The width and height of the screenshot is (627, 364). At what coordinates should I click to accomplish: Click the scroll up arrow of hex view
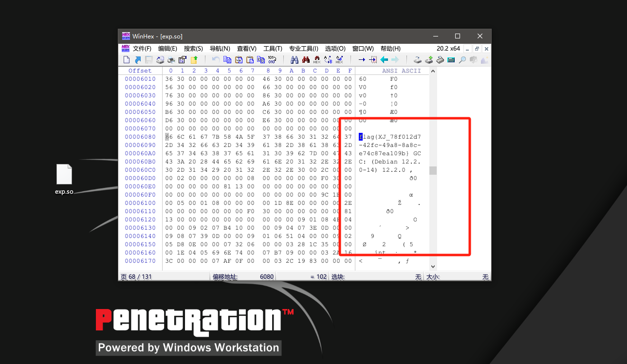[x=433, y=71]
